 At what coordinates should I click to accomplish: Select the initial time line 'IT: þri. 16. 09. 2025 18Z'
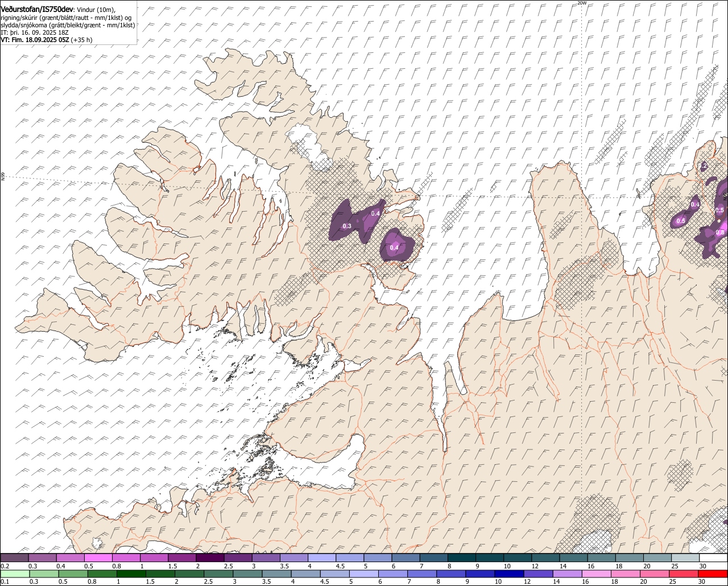click(x=35, y=32)
